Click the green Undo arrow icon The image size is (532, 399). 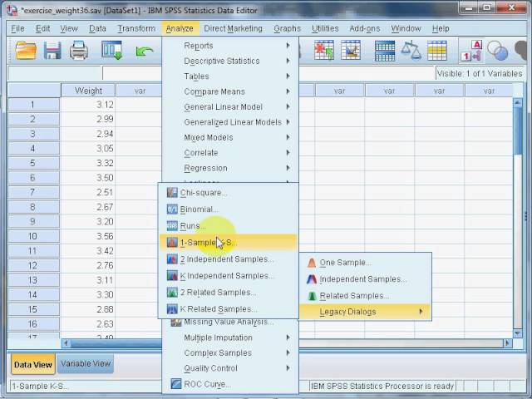(x=144, y=52)
